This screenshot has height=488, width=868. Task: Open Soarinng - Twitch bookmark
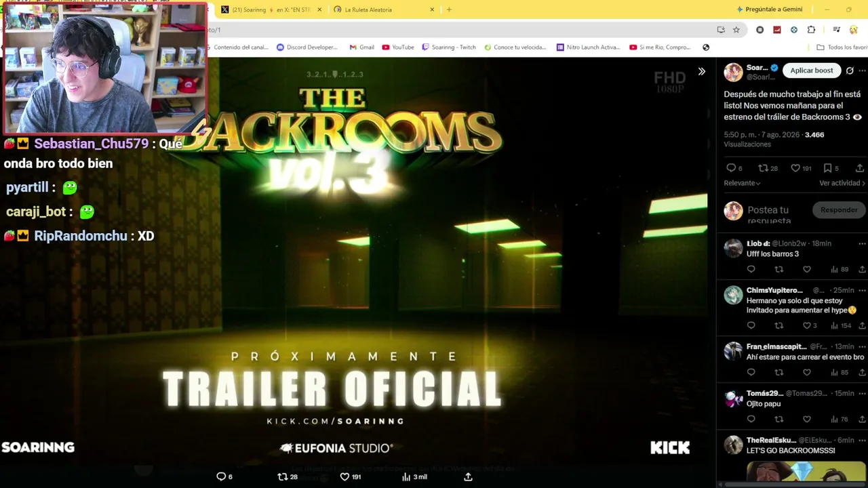coord(449,47)
